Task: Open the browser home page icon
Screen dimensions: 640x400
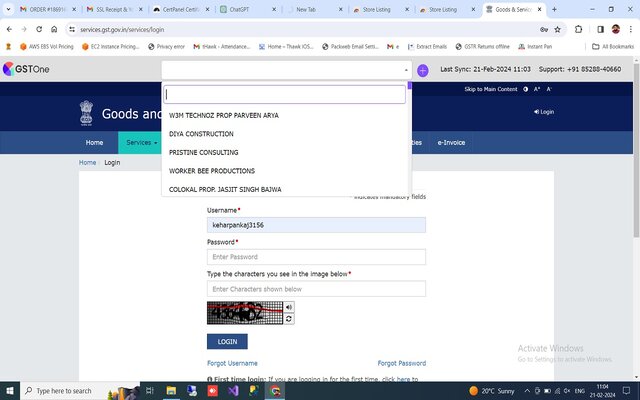Action: pos(54,29)
